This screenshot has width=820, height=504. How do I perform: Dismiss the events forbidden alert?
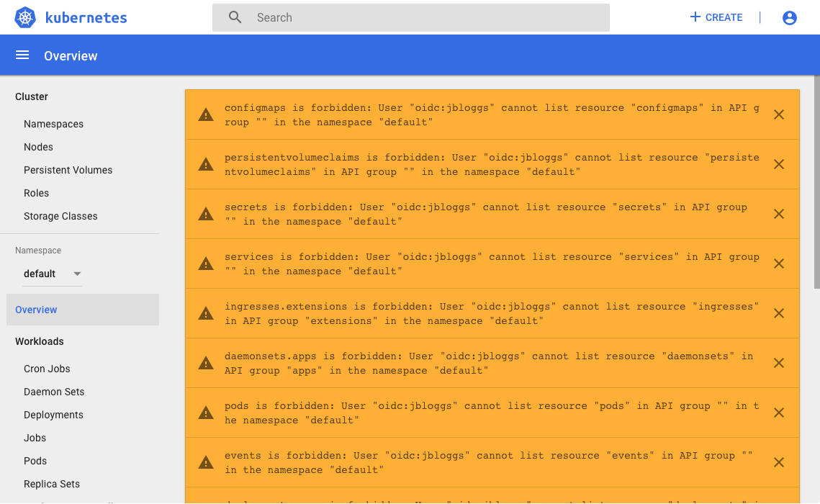pos(778,462)
